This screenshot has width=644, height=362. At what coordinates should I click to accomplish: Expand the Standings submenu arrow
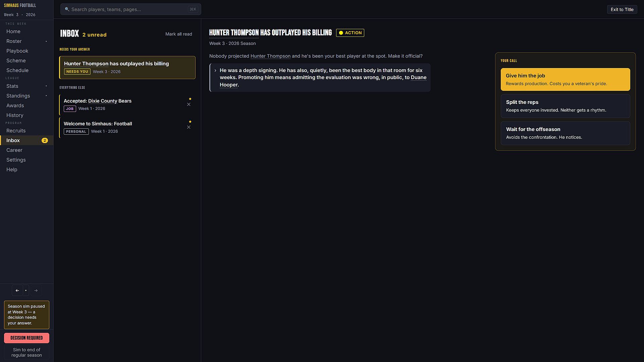pos(46,96)
